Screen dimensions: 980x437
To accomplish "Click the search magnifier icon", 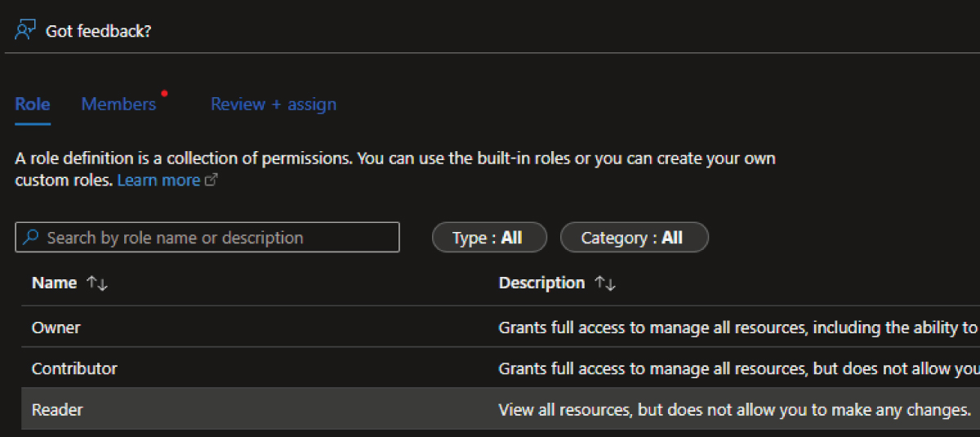I will click(x=31, y=238).
